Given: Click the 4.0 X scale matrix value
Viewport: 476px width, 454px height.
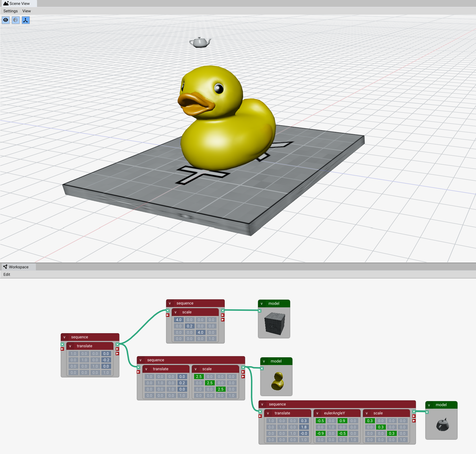Looking at the screenshot, I should tap(179, 320).
